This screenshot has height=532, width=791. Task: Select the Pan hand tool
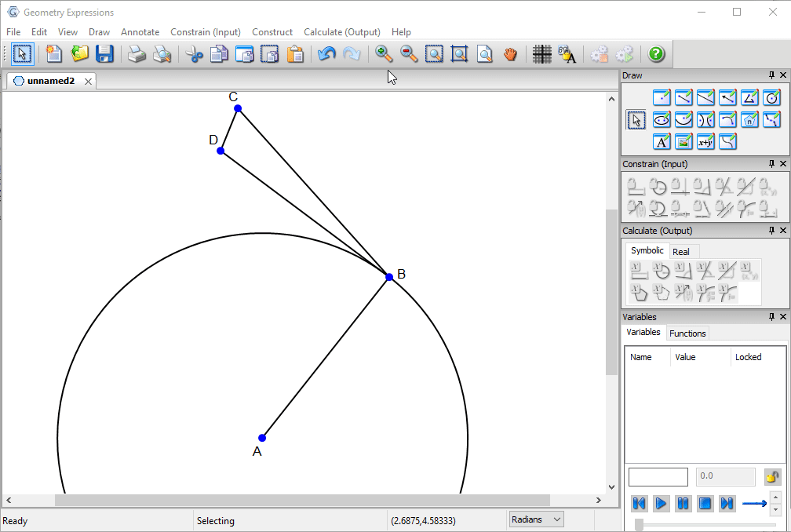click(511, 54)
